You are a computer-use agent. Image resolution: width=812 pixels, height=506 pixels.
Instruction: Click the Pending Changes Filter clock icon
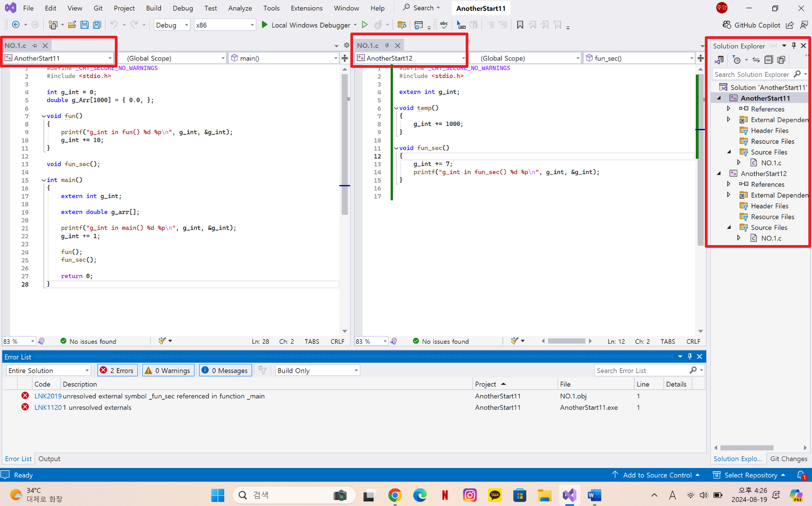tap(736, 60)
